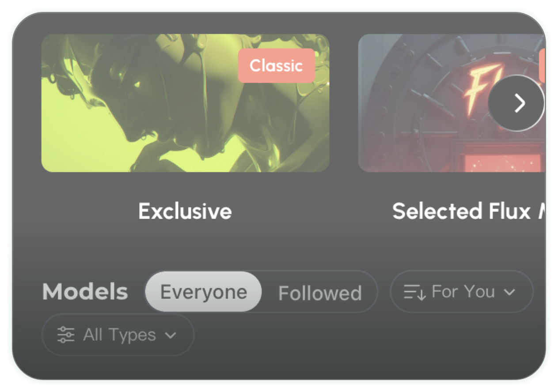Click the For You label text
Viewport: 558px width, 392px height.
463,292
